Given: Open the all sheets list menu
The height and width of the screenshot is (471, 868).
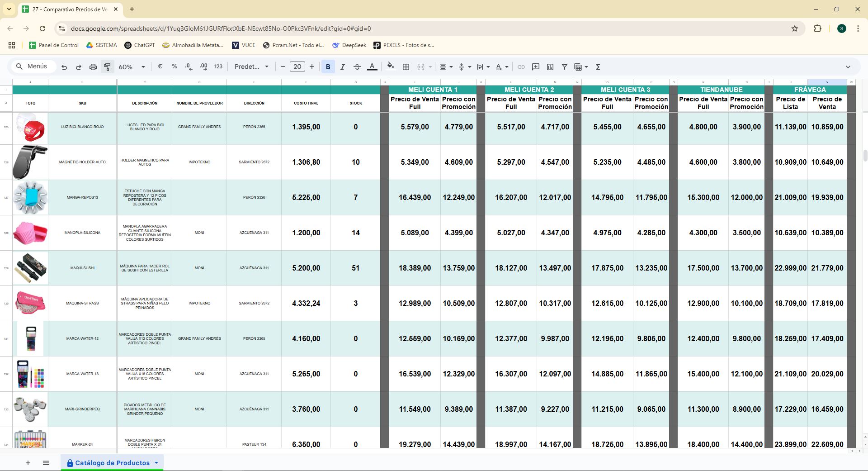Looking at the screenshot, I should (x=46, y=463).
